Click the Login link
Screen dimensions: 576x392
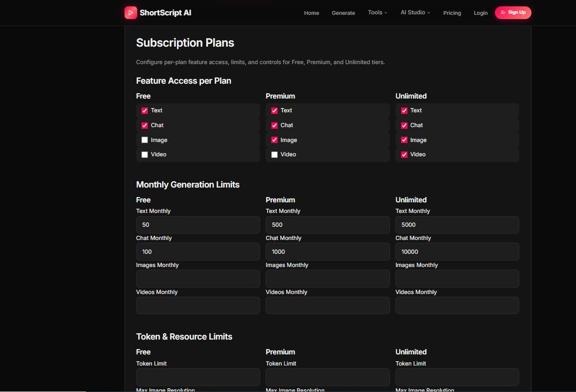tap(480, 13)
